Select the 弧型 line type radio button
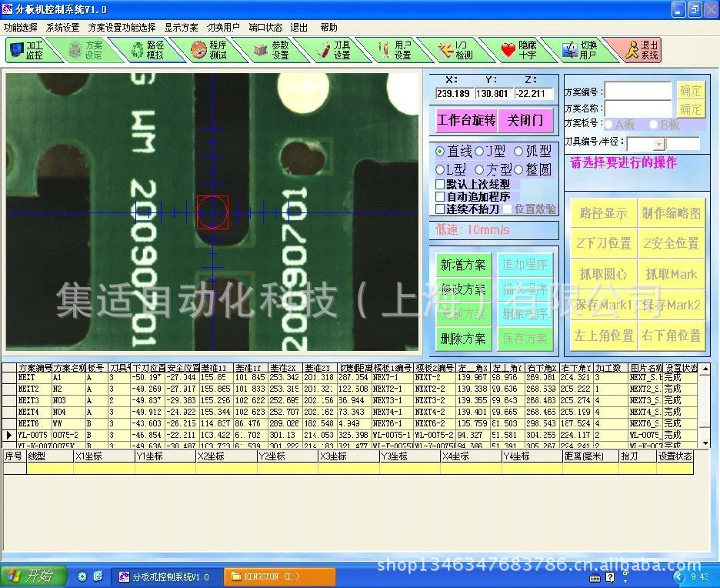720x588 pixels. 518,152
